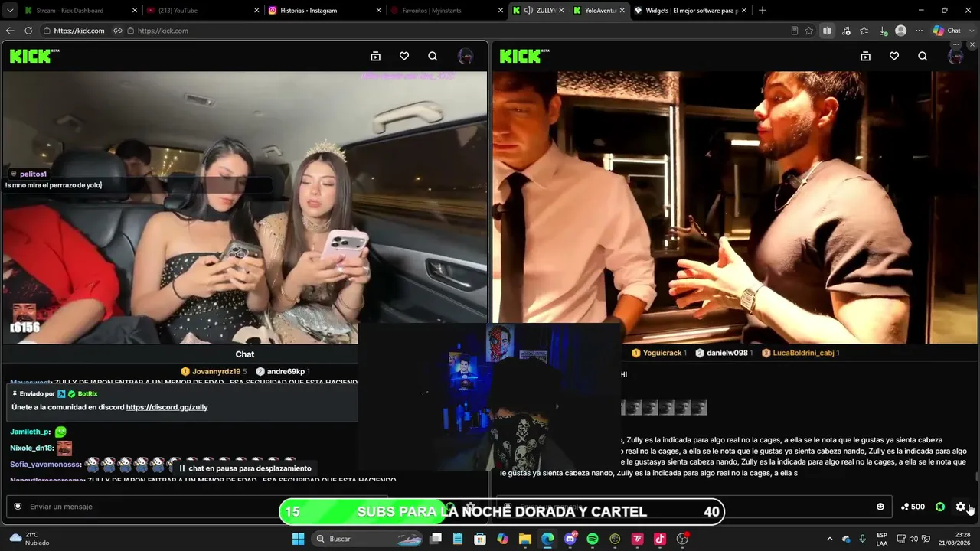Open the discord.gg/zully link

(167, 407)
